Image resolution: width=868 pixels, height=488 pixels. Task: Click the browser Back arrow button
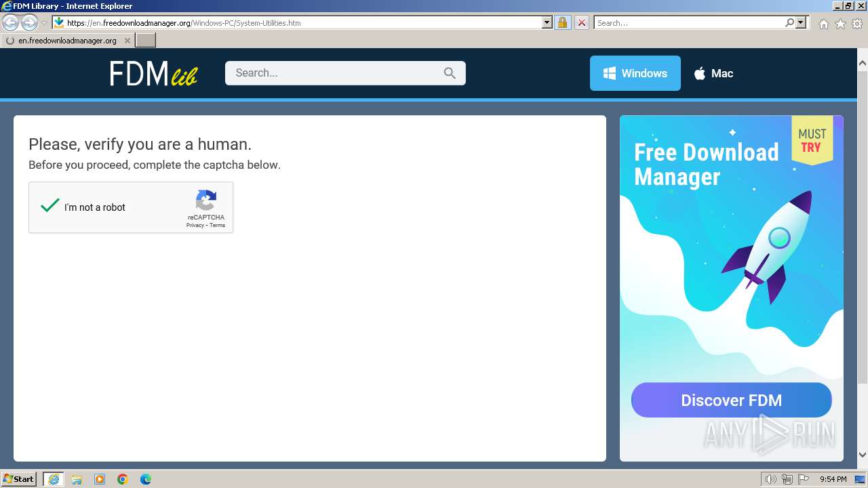(10, 22)
